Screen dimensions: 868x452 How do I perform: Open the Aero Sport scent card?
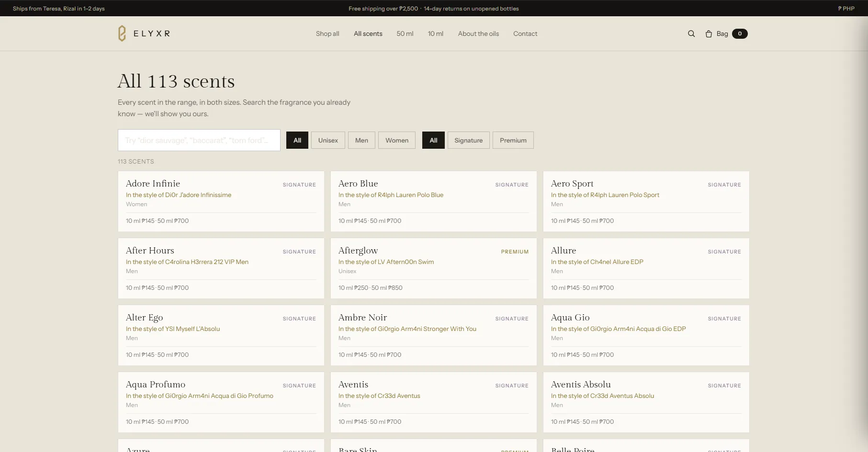click(x=646, y=201)
